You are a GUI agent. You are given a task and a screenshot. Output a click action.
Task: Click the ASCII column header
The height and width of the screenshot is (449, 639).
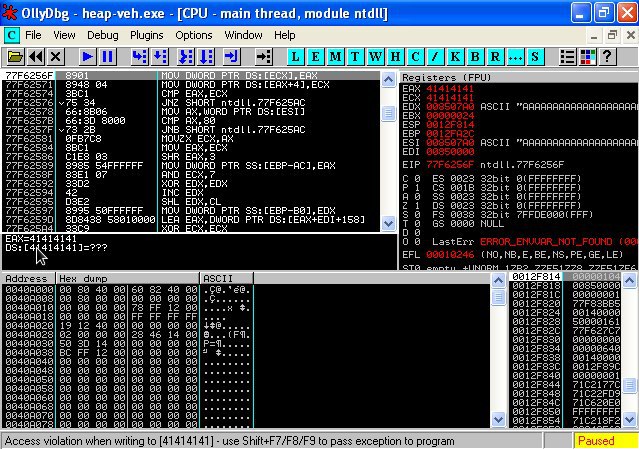(227, 279)
